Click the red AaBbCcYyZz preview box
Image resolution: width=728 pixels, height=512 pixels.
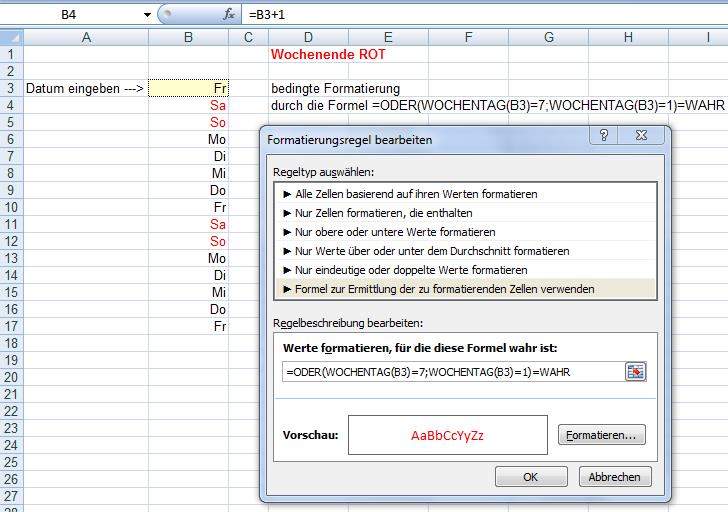[x=447, y=436]
